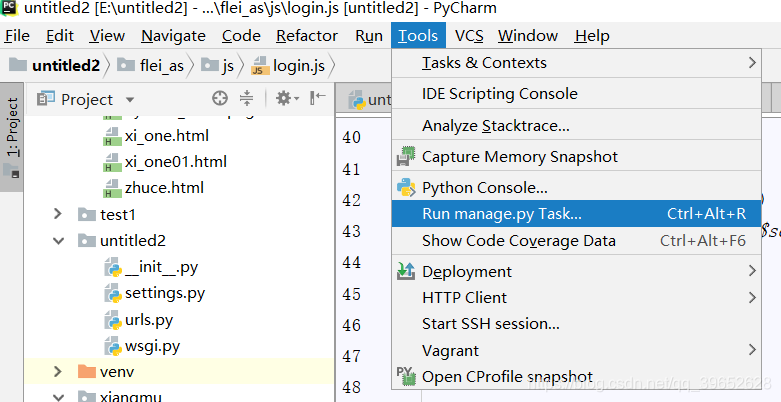Screen dimensions: 781x402
Task: Open the Project view dropdown arrow
Action: click(x=130, y=100)
